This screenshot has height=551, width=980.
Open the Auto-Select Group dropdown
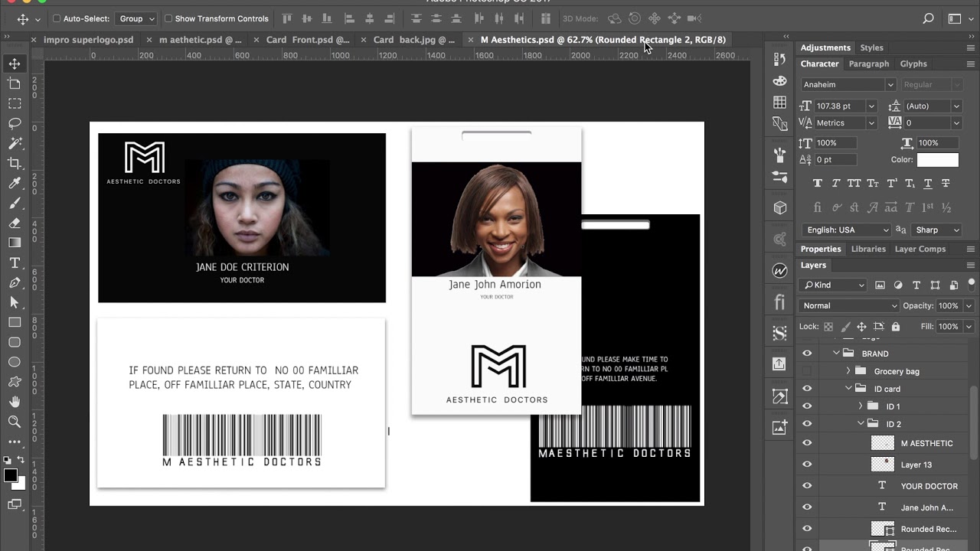(x=137, y=18)
